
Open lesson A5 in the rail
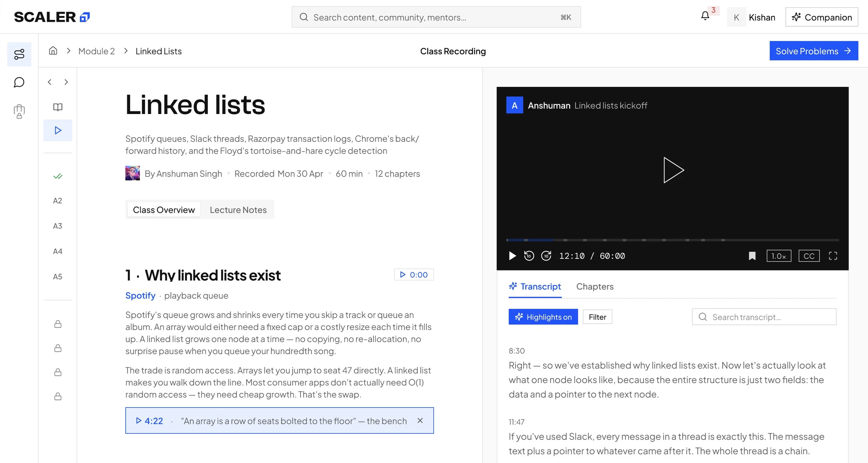pyautogui.click(x=58, y=277)
